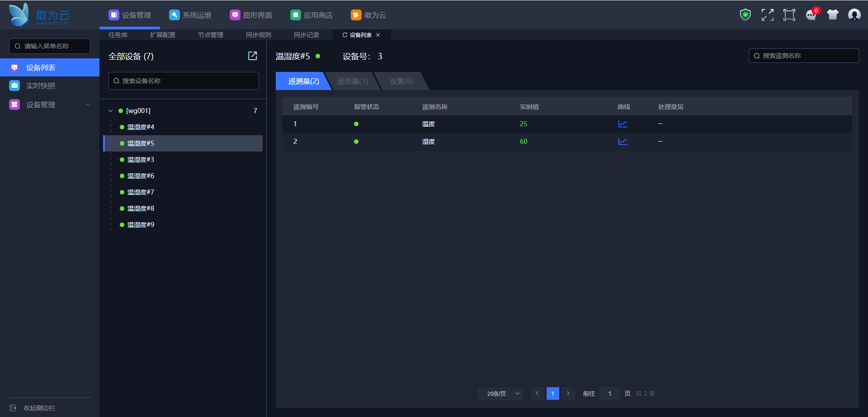
Task: Toggle fullscreen with the expand arrows icon
Action: pos(767,15)
